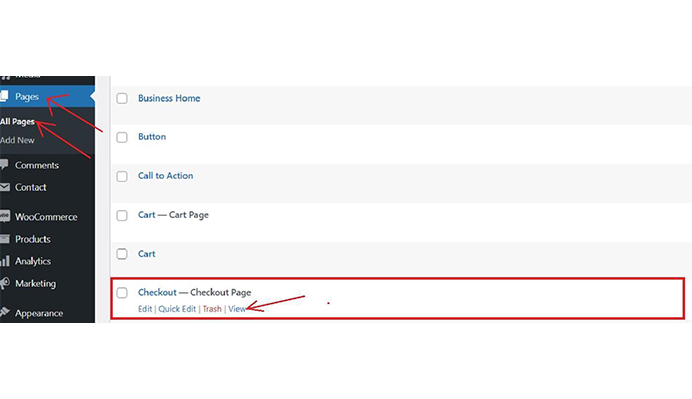Click the Contact envelope icon
This screenshot has height=399, width=692.
coord(4,187)
